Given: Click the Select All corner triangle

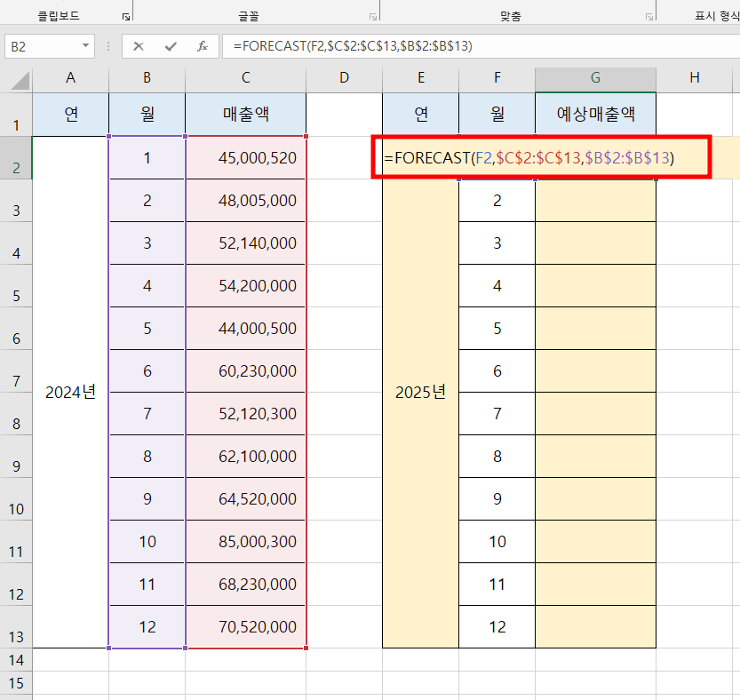Looking at the screenshot, I should pyautogui.click(x=20, y=80).
